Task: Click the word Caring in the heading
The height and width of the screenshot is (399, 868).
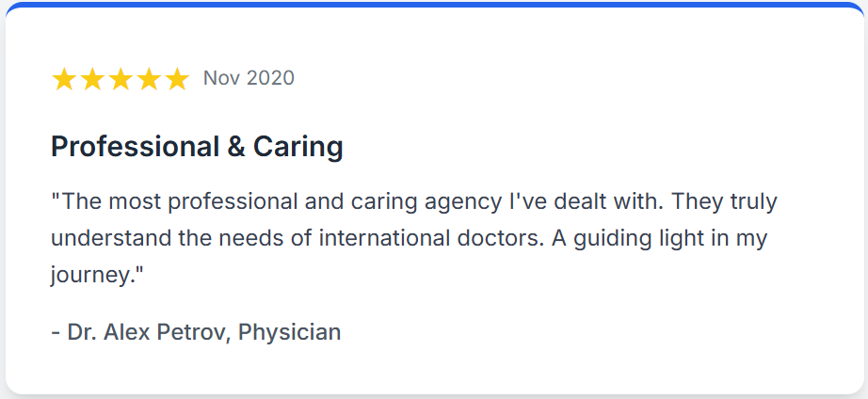Action: tap(298, 147)
